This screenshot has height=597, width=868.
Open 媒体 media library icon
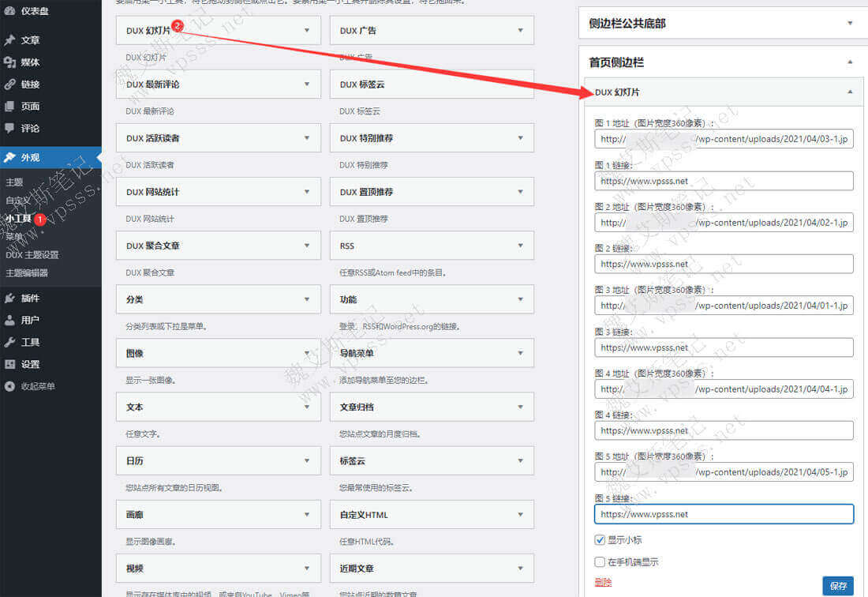(9, 62)
